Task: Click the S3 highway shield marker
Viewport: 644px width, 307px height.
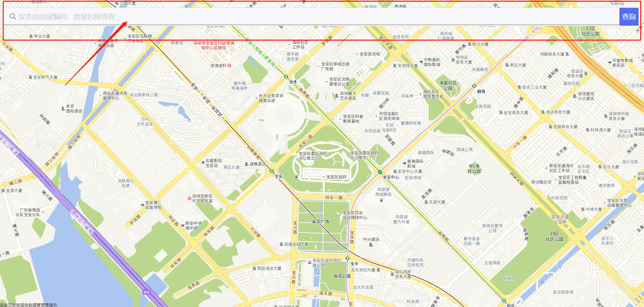Action: 146,292
